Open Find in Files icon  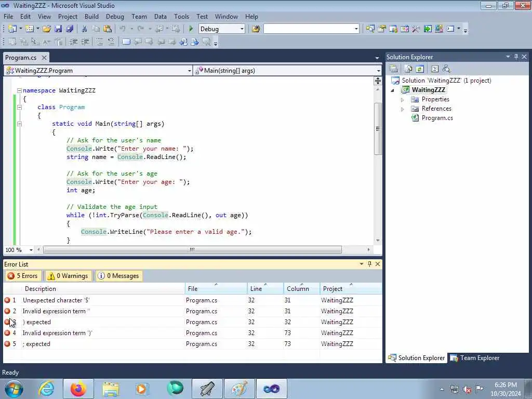256,29
